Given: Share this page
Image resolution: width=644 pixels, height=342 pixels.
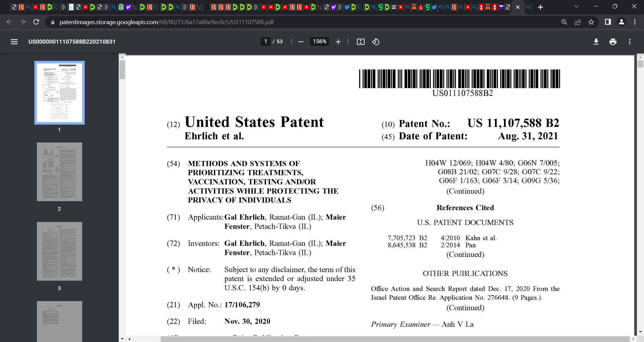Looking at the screenshot, I should click(x=578, y=22).
